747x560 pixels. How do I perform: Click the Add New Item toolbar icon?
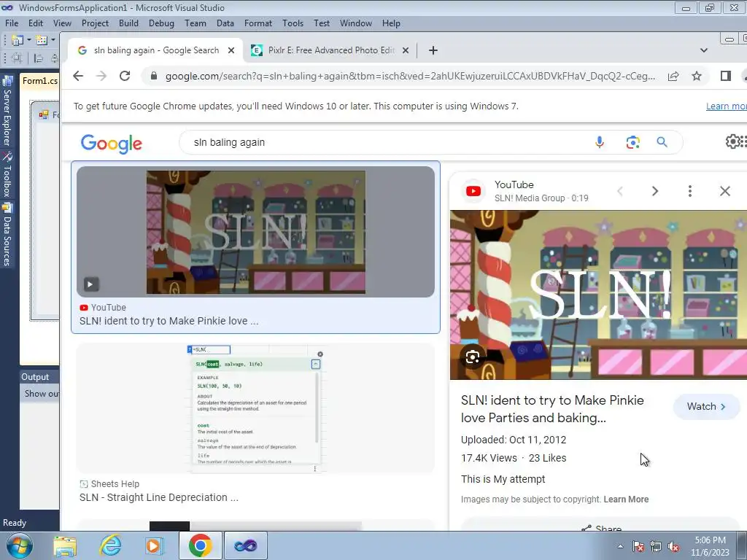pos(42,41)
